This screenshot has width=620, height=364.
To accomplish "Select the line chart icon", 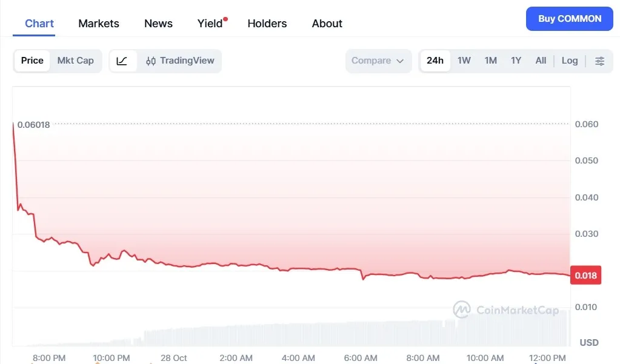I will click(x=123, y=61).
